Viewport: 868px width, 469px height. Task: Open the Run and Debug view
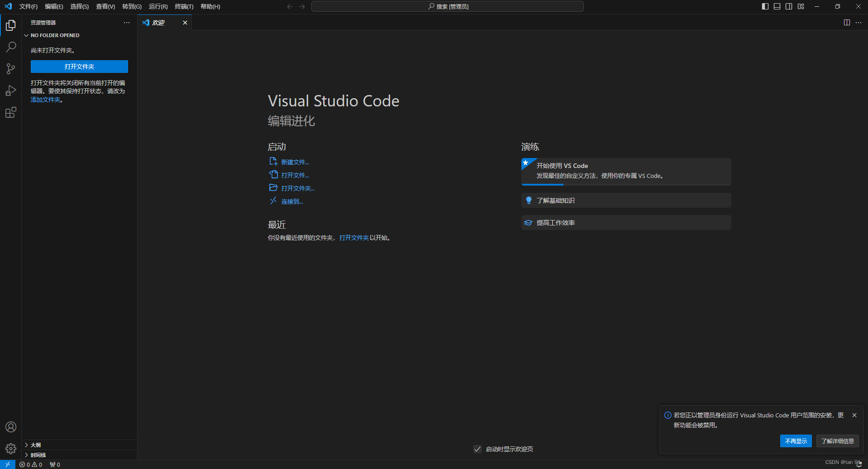11,91
